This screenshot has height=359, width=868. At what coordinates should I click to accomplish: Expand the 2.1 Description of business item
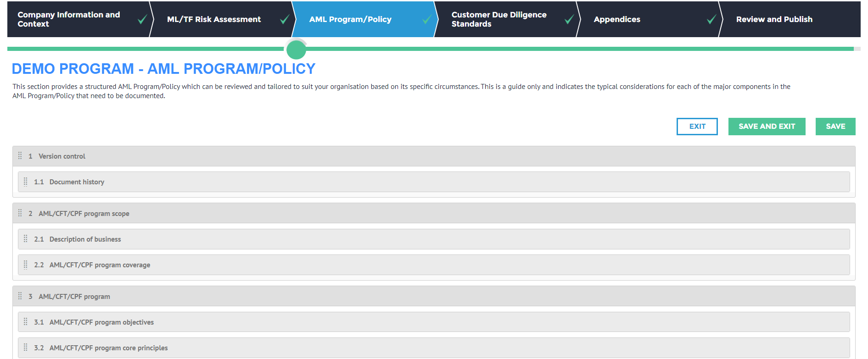[x=434, y=239]
